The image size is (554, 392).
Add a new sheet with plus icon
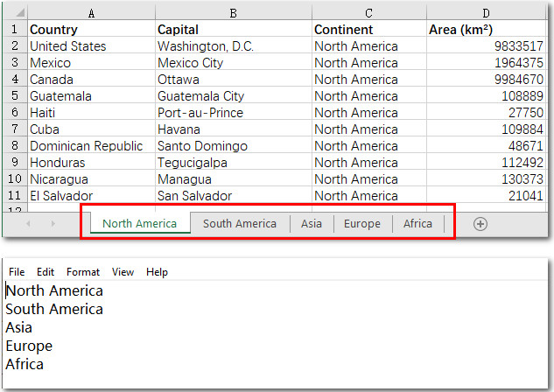(x=480, y=224)
